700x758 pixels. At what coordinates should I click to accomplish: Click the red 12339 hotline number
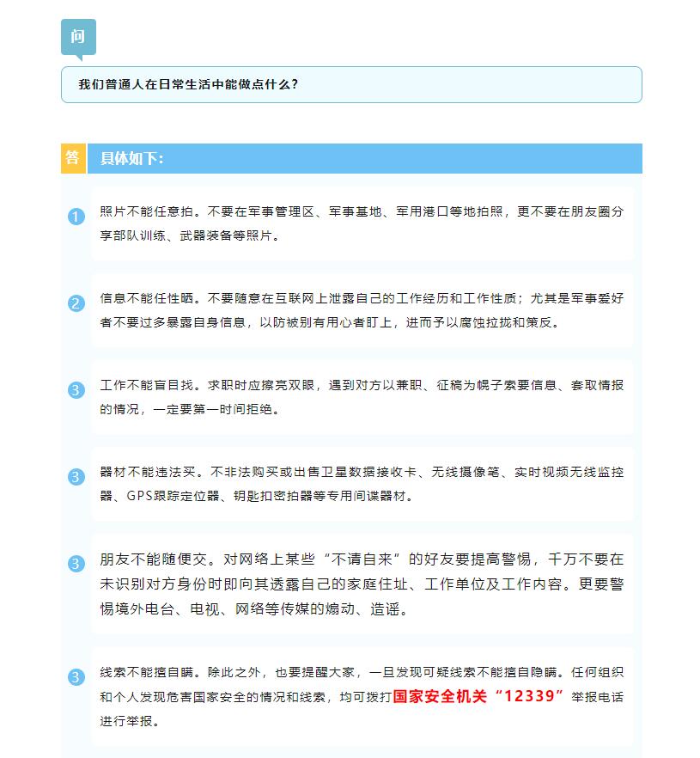coord(529,696)
